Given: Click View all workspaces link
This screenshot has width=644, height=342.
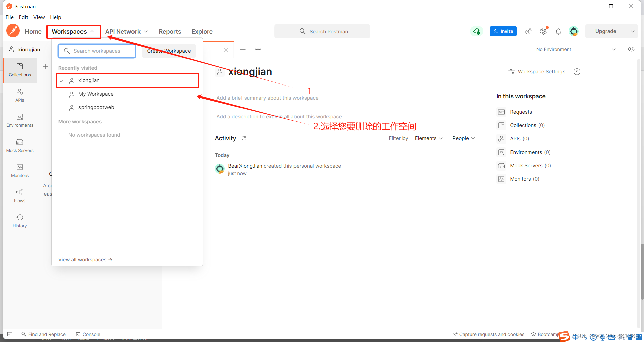Looking at the screenshot, I should point(85,260).
